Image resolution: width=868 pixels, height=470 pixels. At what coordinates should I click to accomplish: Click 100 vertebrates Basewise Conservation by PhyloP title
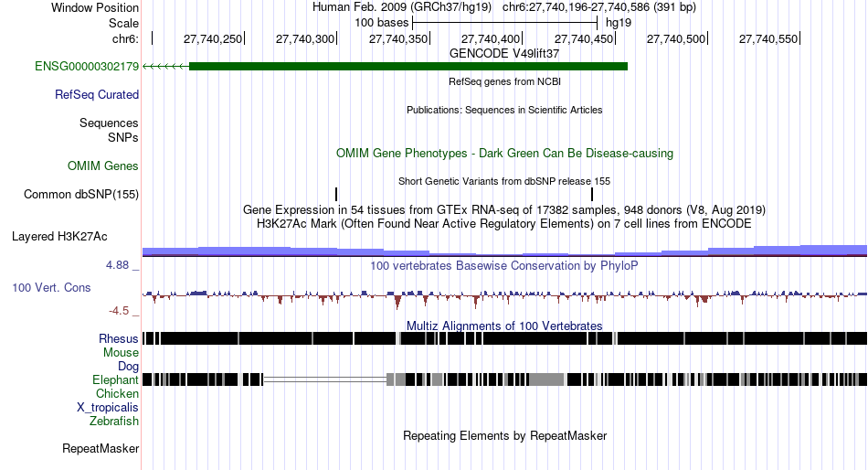(x=504, y=265)
